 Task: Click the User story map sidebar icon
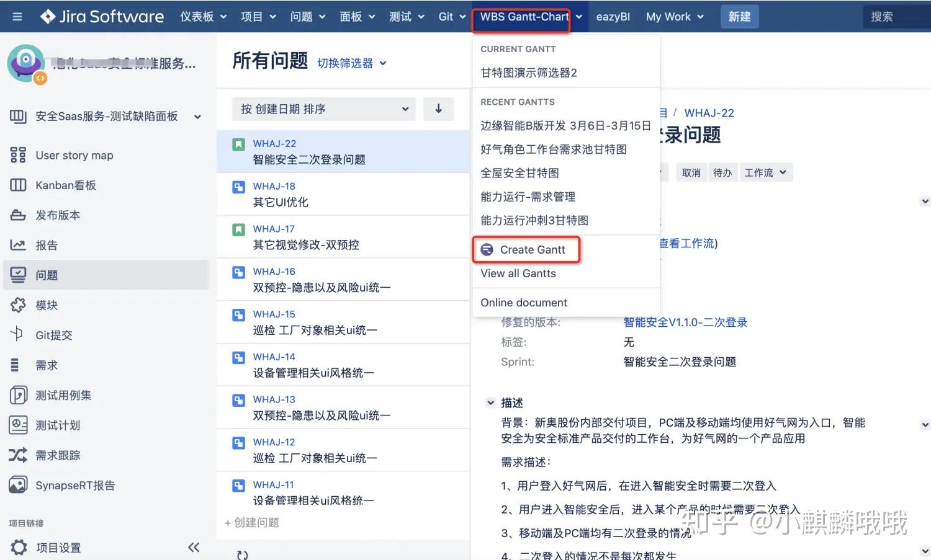point(18,155)
